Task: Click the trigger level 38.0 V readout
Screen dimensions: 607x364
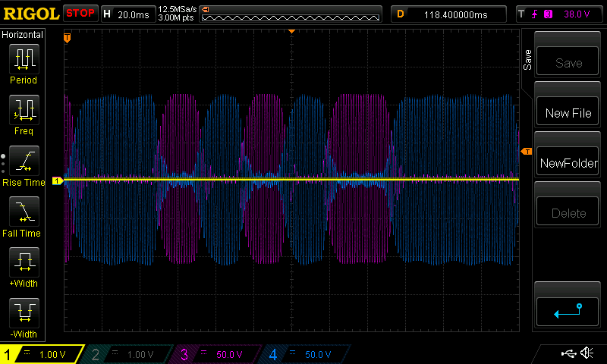Action: [577, 14]
